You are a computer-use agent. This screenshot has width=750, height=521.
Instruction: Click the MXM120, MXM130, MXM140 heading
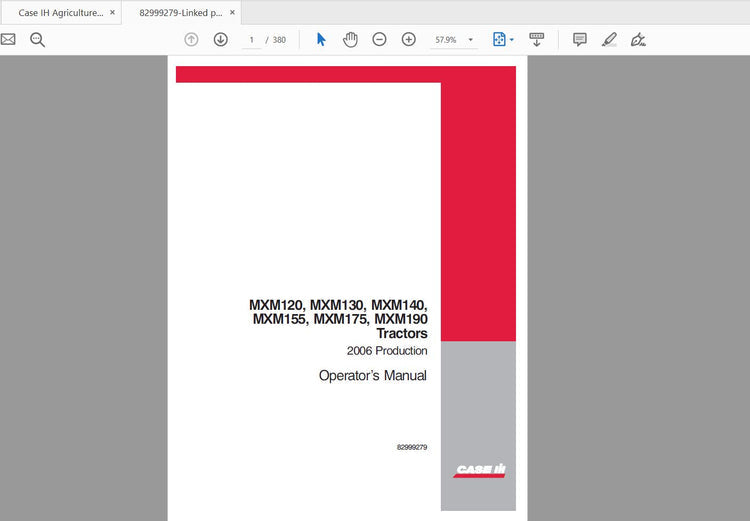pos(338,305)
